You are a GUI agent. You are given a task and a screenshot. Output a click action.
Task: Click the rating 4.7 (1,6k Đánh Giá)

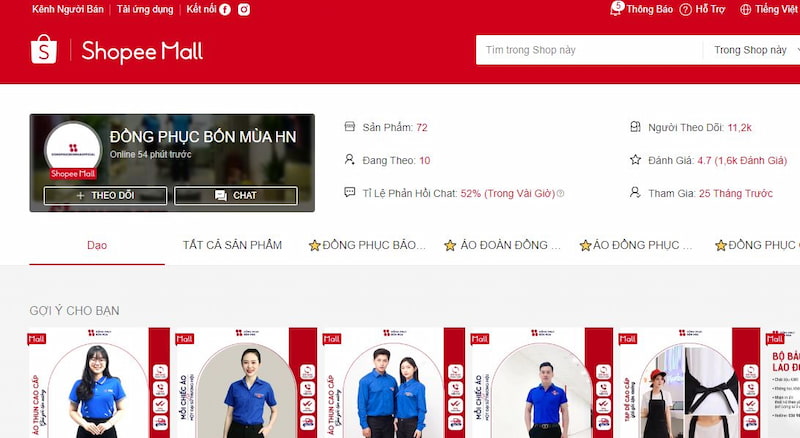[742, 161]
